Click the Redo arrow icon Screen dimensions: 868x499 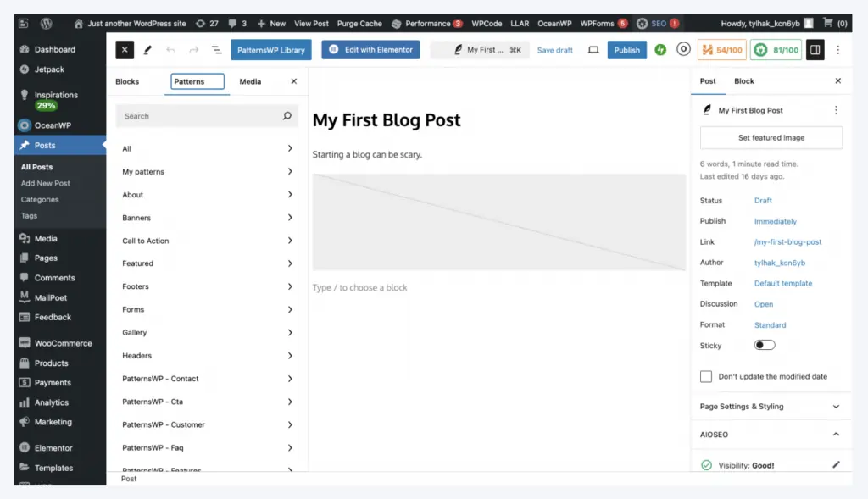194,50
